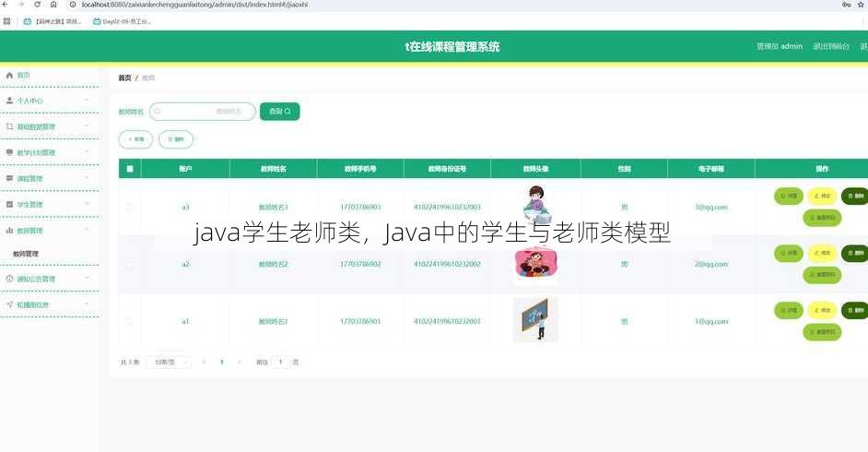Viewport: 868px width, 452px height.
Task: Click the site info icon in address bar
Action: point(73,5)
